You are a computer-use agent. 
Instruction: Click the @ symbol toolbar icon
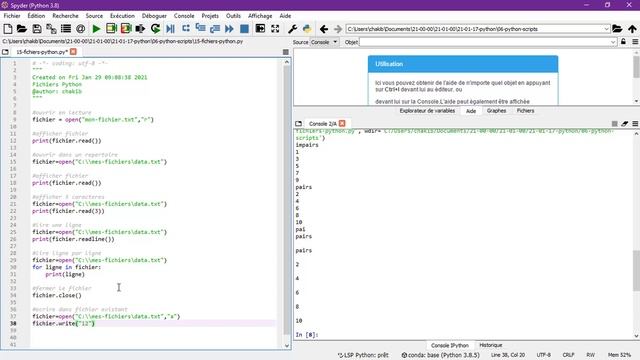coord(80,29)
